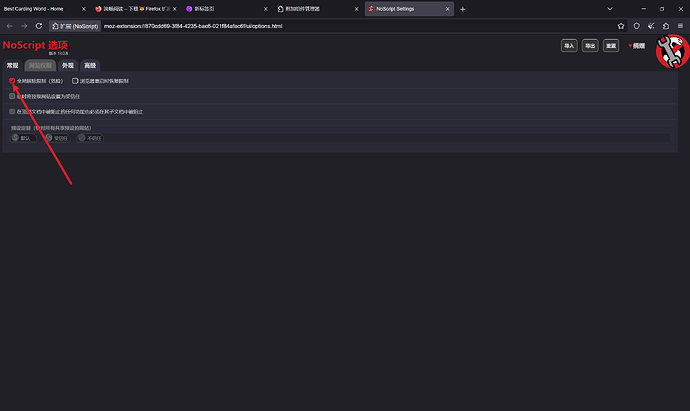
Task: Click the 重置 reset button
Action: click(x=611, y=46)
